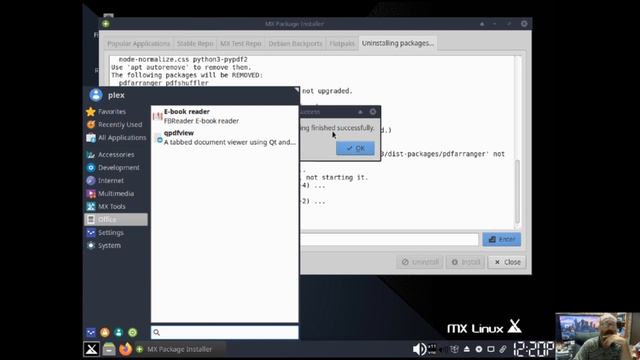Switch to the Popular Applications tab
640x360 pixels.
138,43
